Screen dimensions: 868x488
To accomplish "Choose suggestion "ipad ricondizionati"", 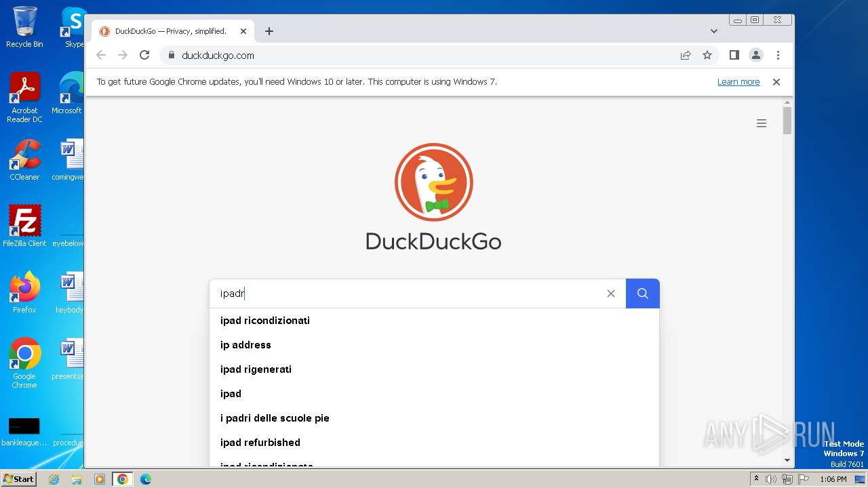I will (x=434, y=321).
